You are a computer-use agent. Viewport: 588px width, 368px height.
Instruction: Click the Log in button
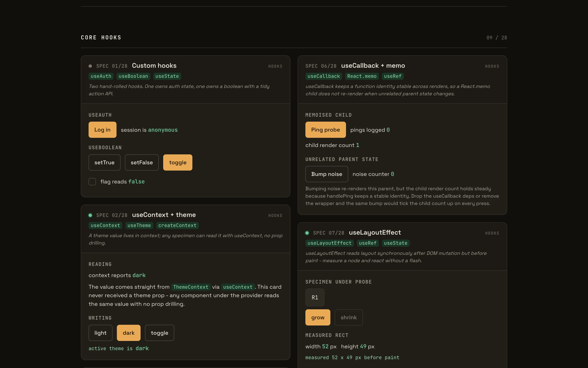pos(102,130)
